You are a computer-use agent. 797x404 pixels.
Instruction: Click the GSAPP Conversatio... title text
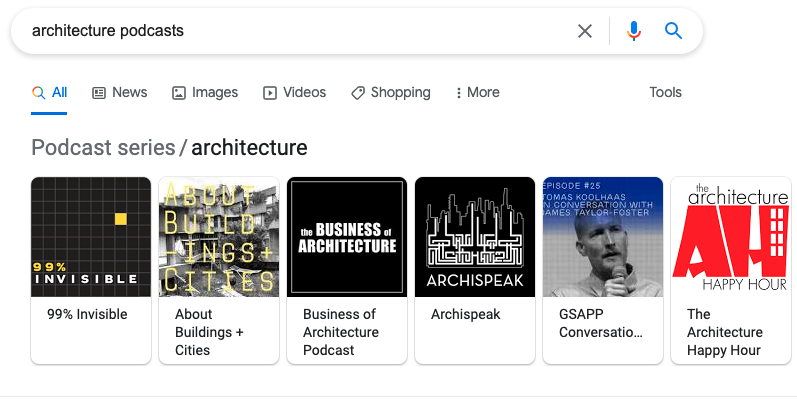(x=601, y=323)
